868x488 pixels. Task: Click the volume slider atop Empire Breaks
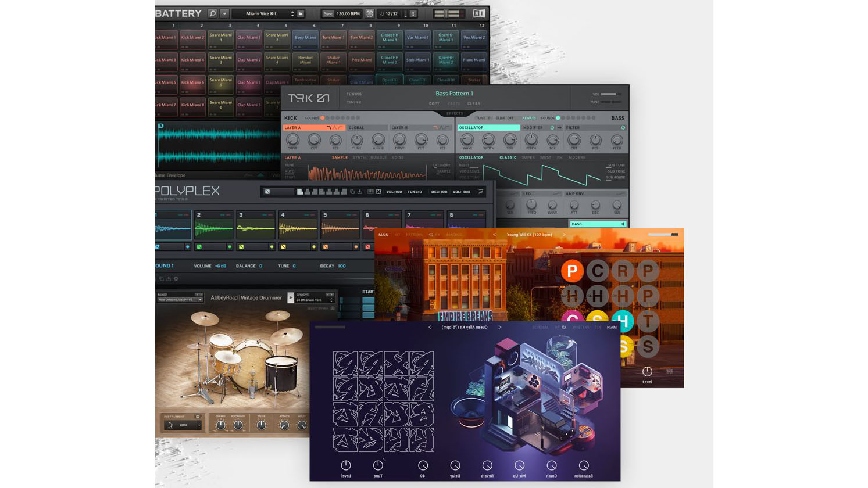click(x=663, y=234)
